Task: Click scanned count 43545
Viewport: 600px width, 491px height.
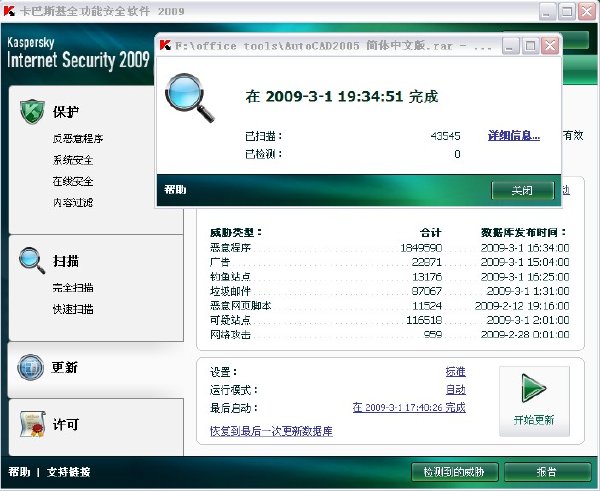Action: 445,136
